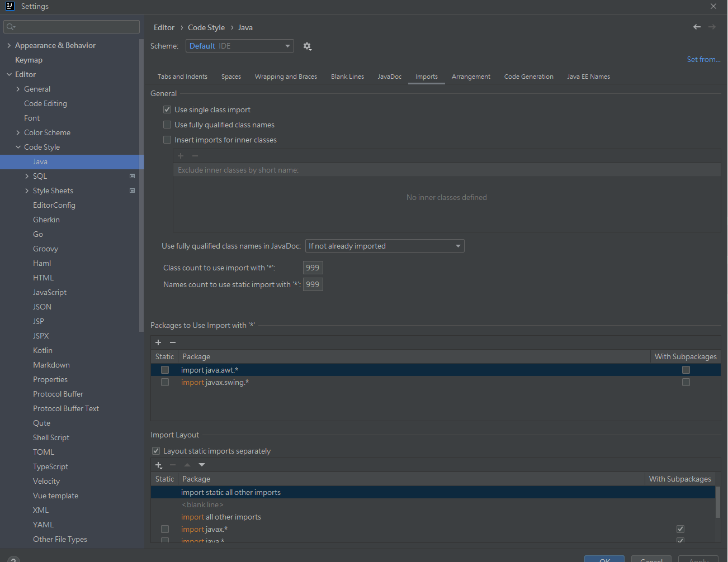Remove entry in Import Layout toolbar
The width and height of the screenshot is (728, 562).
pyautogui.click(x=173, y=465)
